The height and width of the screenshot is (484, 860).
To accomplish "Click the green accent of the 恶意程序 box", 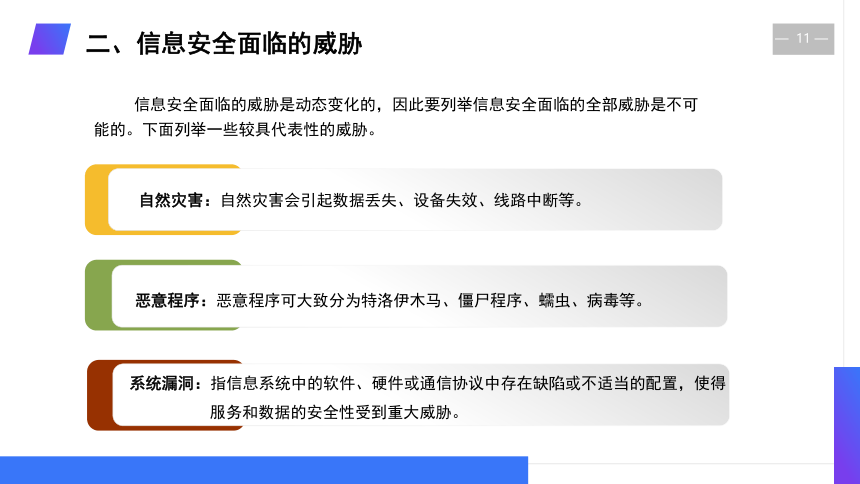I will click(98, 295).
